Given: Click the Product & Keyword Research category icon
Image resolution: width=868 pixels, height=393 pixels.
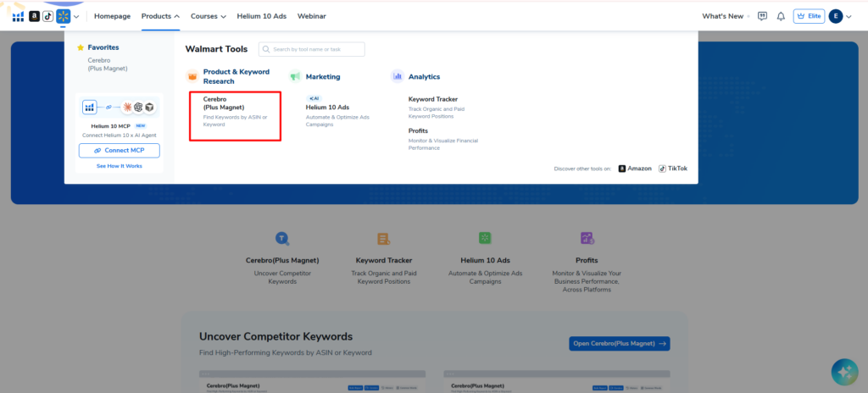Looking at the screenshot, I should pos(192,76).
